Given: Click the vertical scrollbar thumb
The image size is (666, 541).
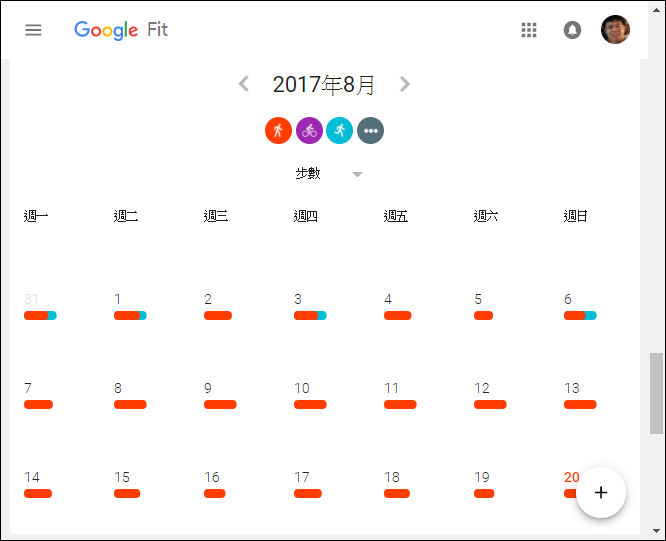Looking at the screenshot, I should coord(656,393).
